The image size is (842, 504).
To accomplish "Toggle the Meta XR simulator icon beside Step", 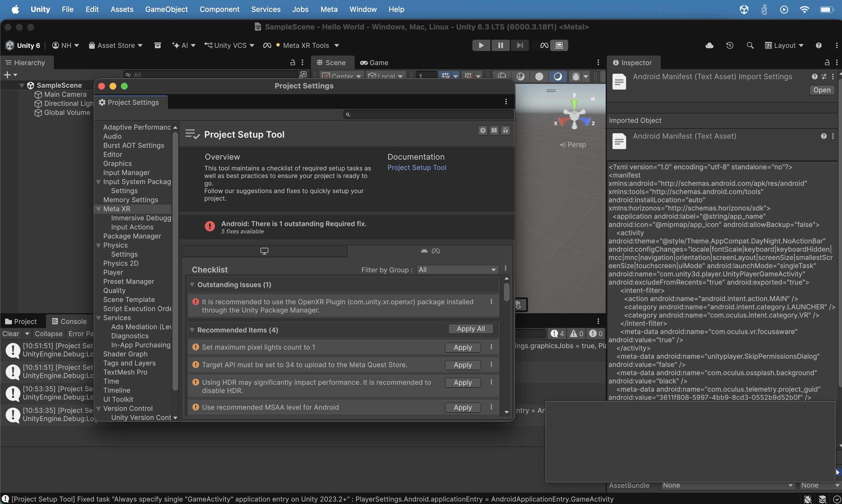I will [x=544, y=45].
